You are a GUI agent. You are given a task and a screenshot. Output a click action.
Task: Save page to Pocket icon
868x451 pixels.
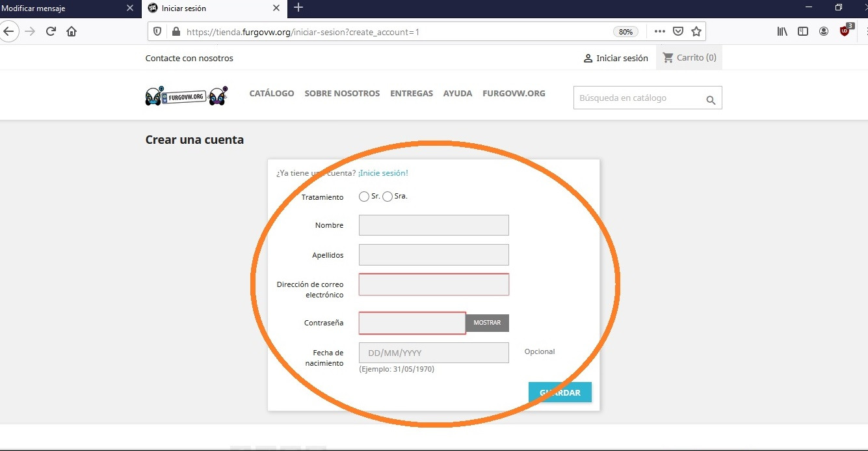678,31
